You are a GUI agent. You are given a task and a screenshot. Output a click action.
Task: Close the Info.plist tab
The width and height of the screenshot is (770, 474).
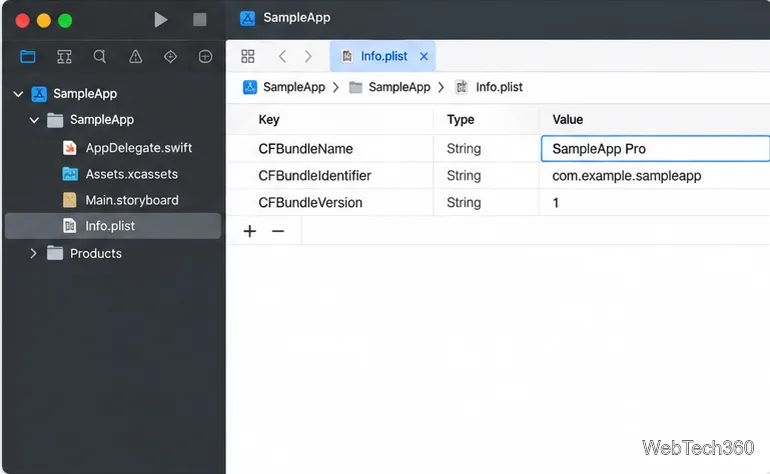(424, 56)
